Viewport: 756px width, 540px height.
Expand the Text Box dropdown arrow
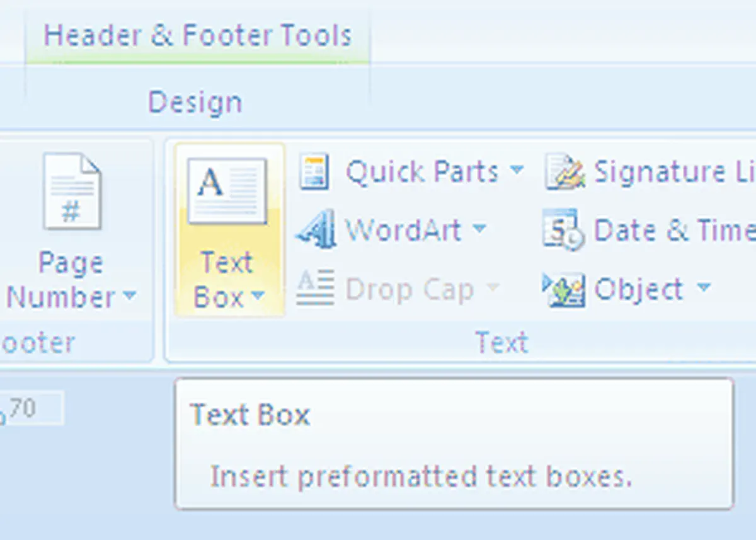258,296
